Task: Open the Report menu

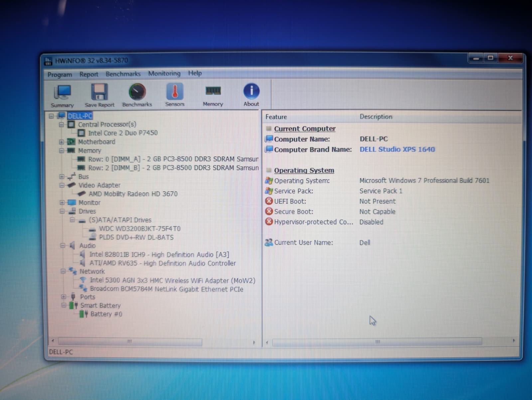Action: [89, 74]
